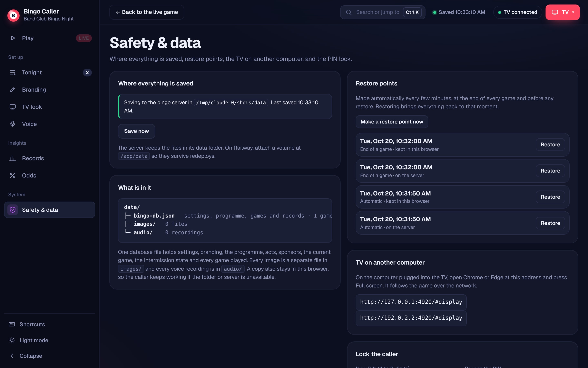The image size is (588, 368).
Task: Open the Tonight setup page
Action: [50, 73]
